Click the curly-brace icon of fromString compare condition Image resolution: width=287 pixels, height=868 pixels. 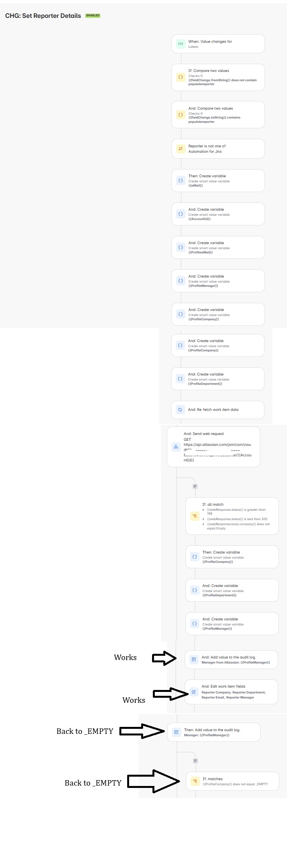(x=180, y=77)
